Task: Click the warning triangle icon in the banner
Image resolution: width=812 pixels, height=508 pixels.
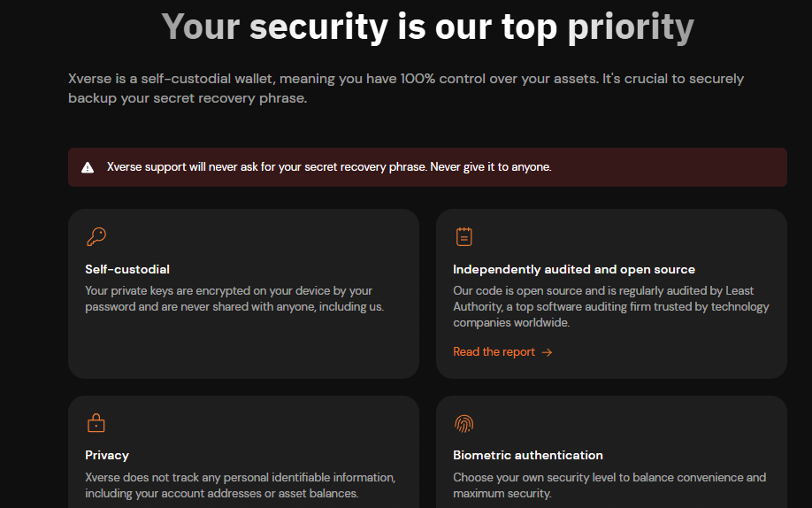Action: [88, 167]
